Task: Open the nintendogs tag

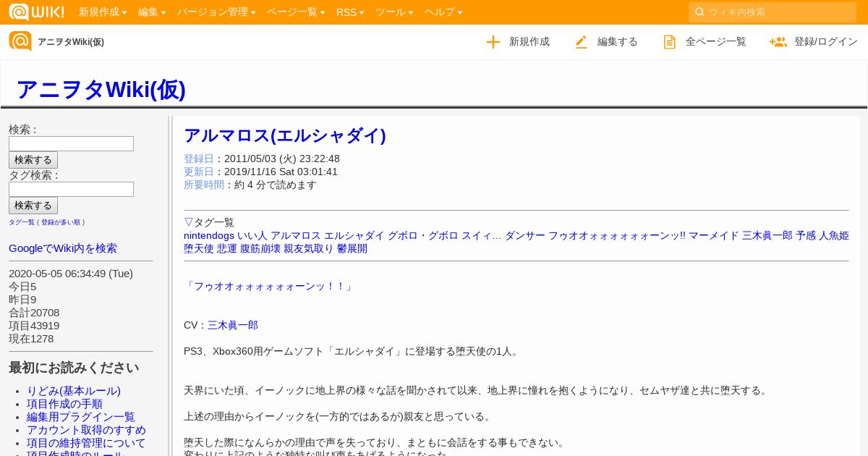Action: coord(209,235)
